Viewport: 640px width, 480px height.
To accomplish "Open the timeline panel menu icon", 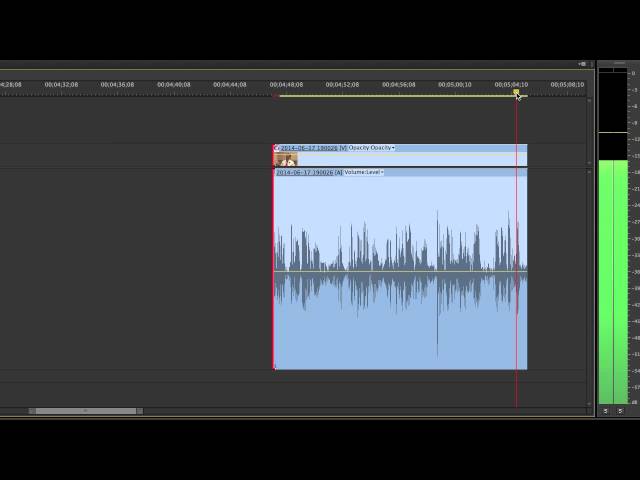I will 582,64.
